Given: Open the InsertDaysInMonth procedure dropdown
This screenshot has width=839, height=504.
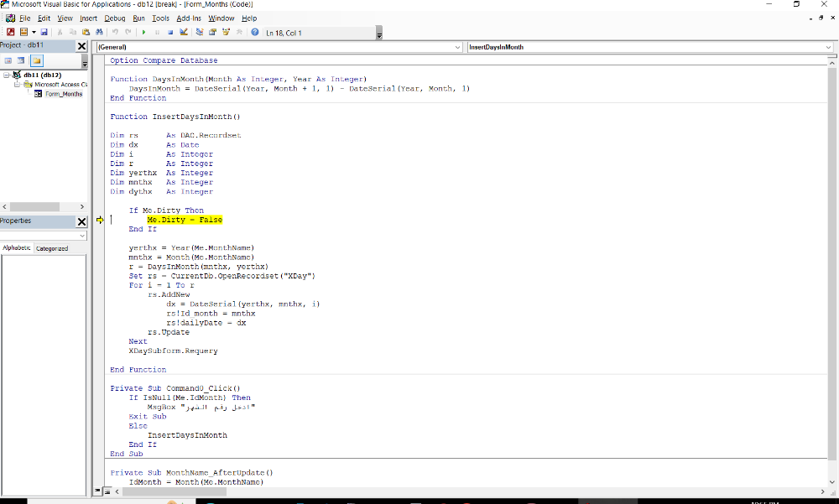Looking at the screenshot, I should pyautogui.click(x=828, y=47).
